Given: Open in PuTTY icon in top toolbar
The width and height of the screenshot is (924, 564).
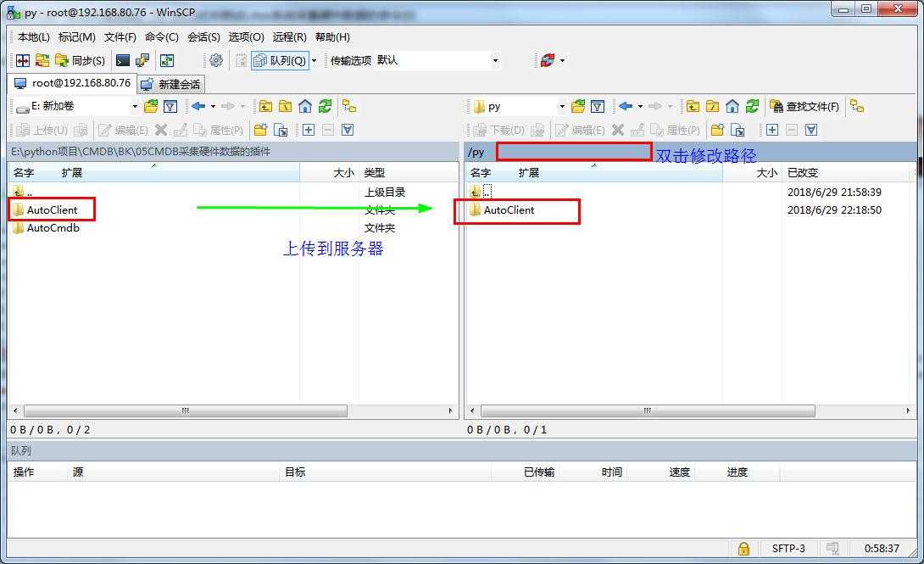Looking at the screenshot, I should [142, 60].
